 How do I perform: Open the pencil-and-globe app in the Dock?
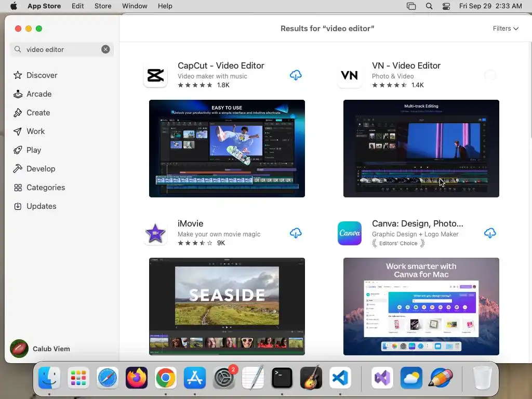tap(441, 378)
